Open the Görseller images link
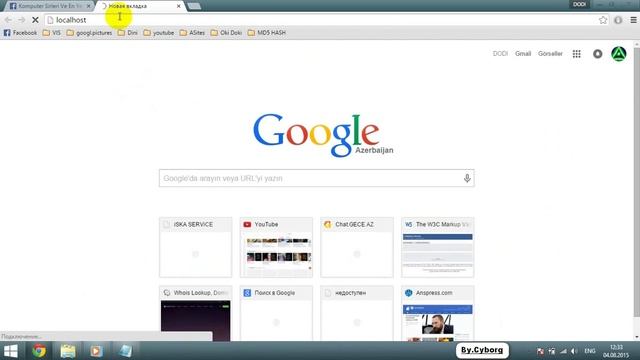This screenshot has width=640, height=360. [550, 54]
